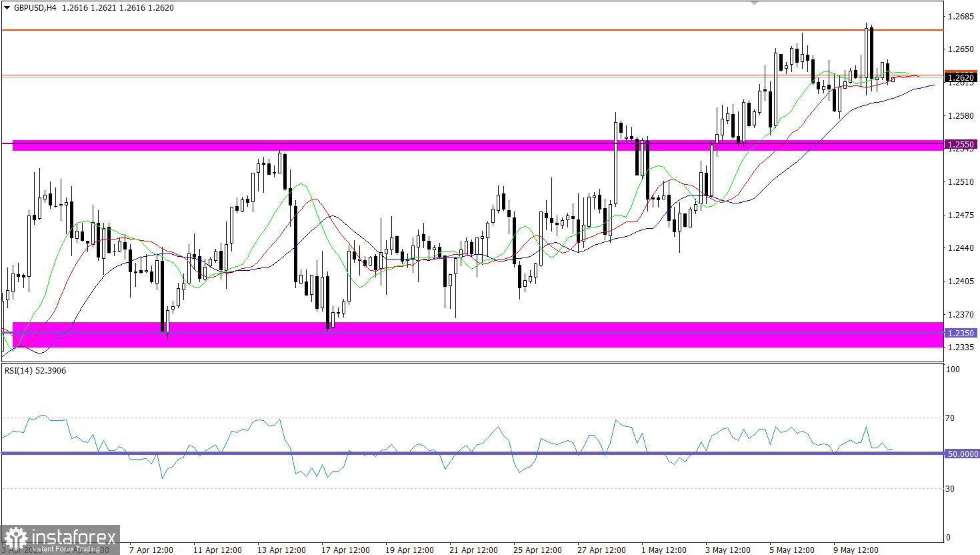Click the RSI scale value 30
The height and width of the screenshot is (555, 980).
click(x=951, y=489)
